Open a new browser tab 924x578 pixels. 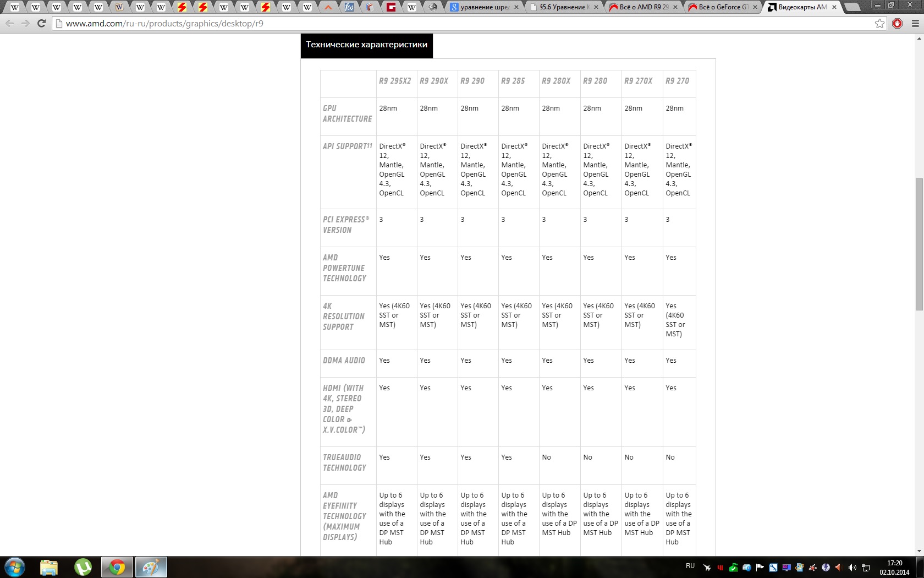(852, 7)
